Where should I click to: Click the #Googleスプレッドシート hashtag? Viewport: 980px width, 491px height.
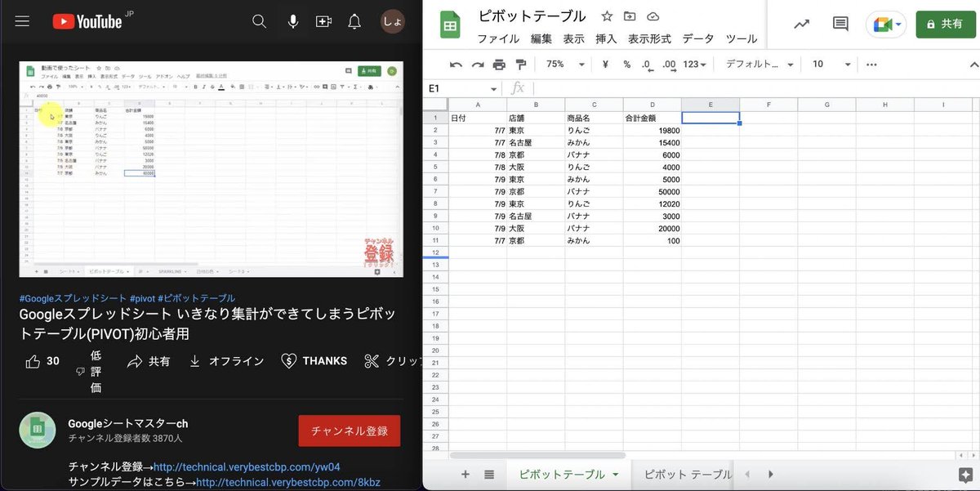click(73, 298)
